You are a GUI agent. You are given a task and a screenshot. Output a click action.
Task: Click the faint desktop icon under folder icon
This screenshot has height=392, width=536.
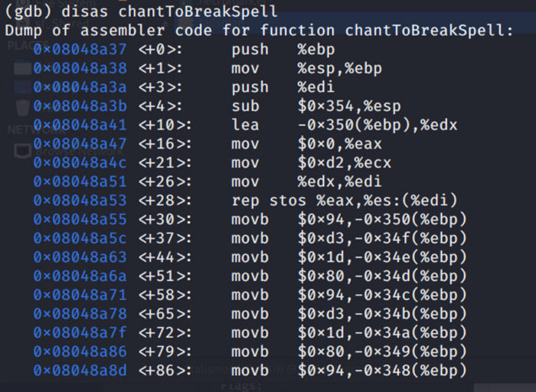click(x=22, y=87)
